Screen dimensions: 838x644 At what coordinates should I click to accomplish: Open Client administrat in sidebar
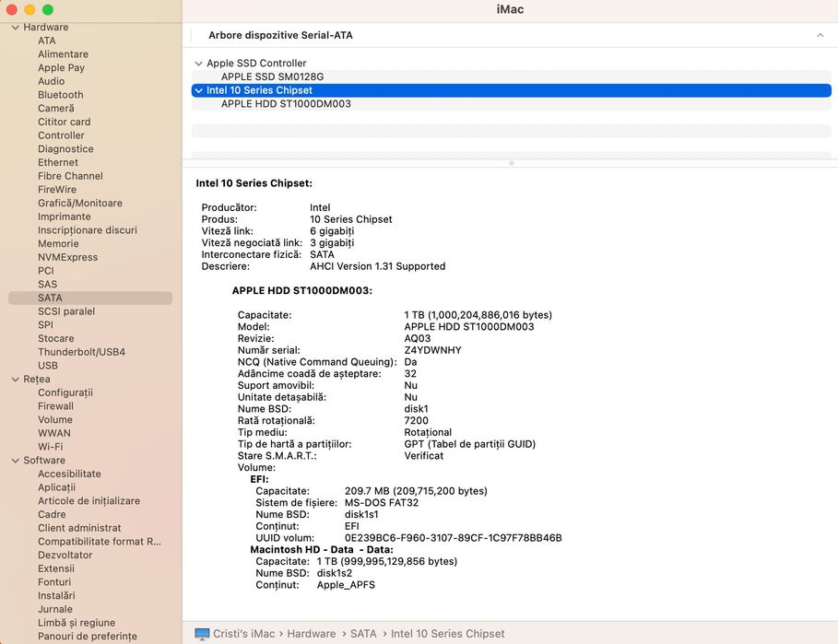click(79, 528)
